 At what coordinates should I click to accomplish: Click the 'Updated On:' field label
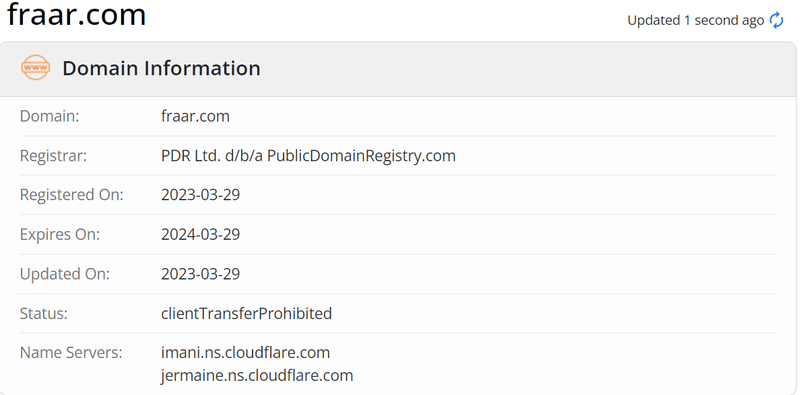(65, 274)
